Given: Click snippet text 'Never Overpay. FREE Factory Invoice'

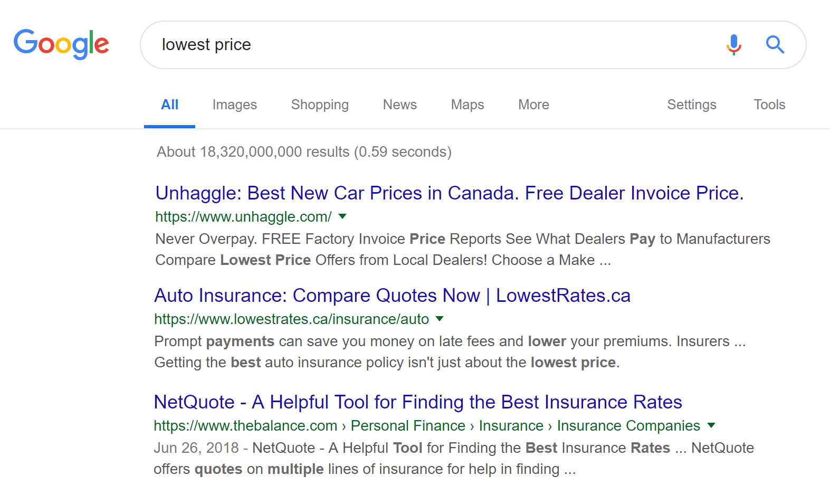Looking at the screenshot, I should click(280, 239).
